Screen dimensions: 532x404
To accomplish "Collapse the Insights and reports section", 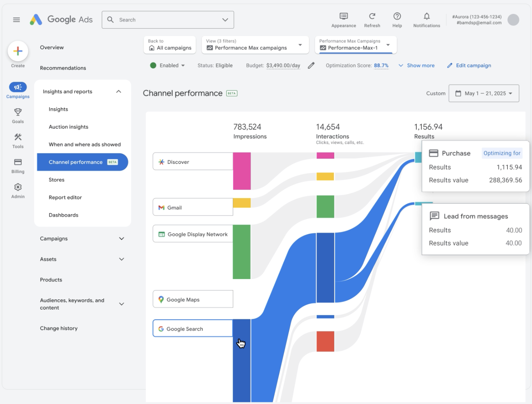I will coord(119,92).
